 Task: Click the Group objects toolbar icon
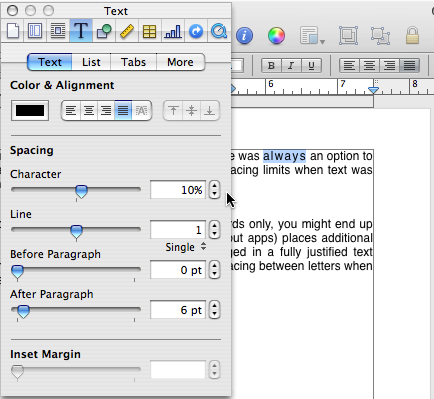click(348, 35)
